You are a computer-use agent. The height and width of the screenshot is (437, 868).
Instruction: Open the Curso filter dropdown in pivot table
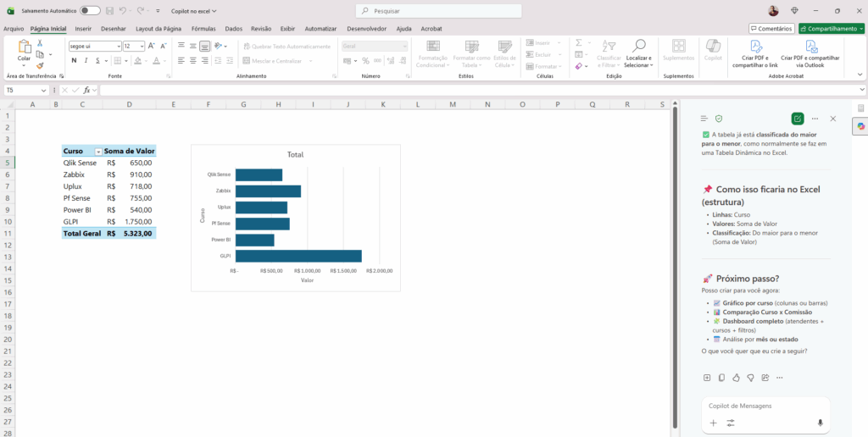97,151
